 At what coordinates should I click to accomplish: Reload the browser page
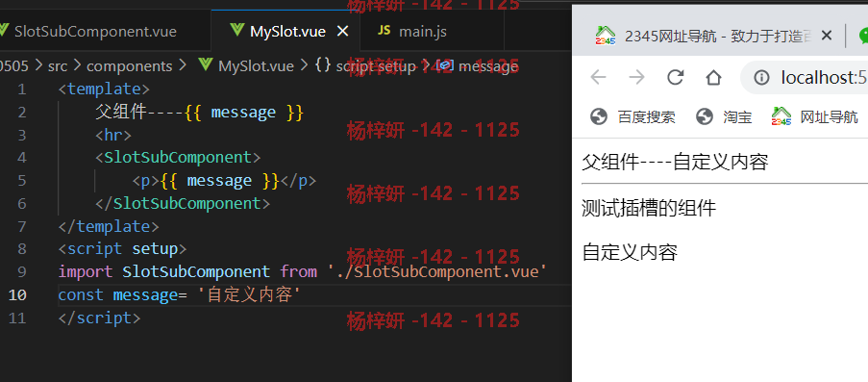pos(675,77)
